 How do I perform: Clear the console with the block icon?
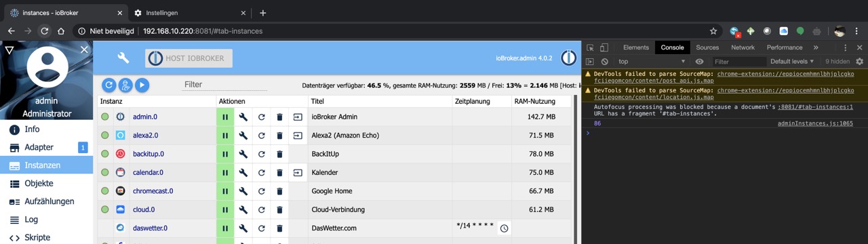604,62
